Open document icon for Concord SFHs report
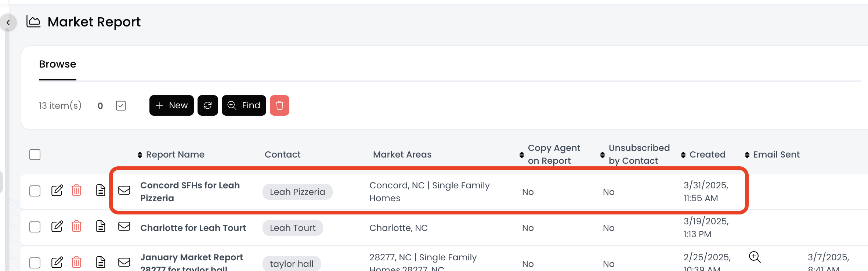The width and height of the screenshot is (868, 271). (101, 191)
